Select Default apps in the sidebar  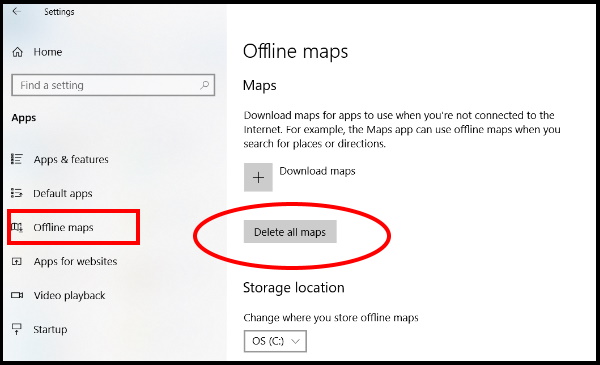coord(63,194)
